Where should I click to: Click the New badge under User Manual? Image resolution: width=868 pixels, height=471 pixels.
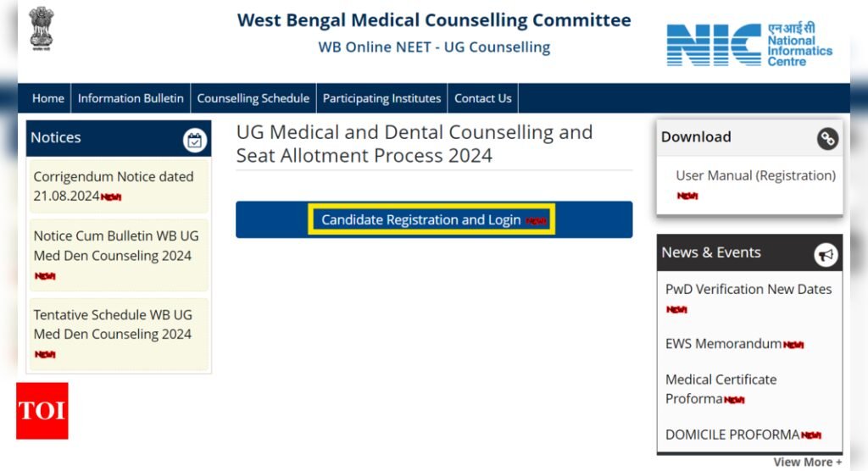tap(687, 196)
